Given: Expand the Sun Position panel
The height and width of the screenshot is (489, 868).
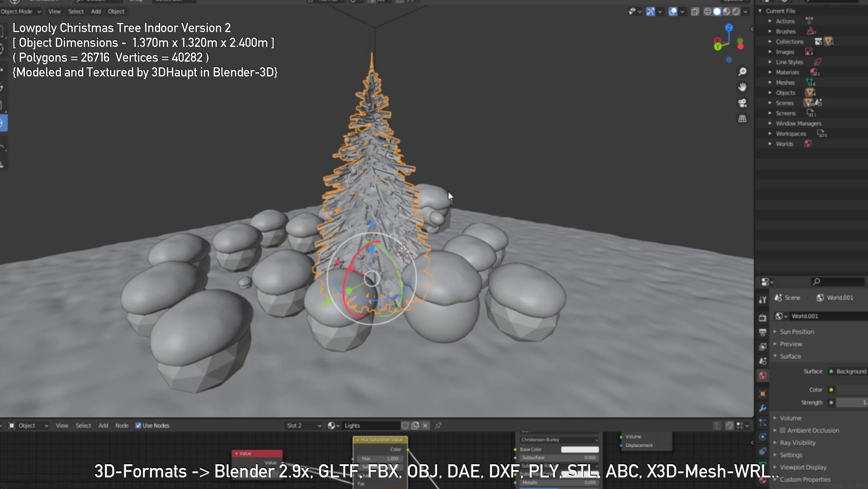Looking at the screenshot, I should (775, 332).
